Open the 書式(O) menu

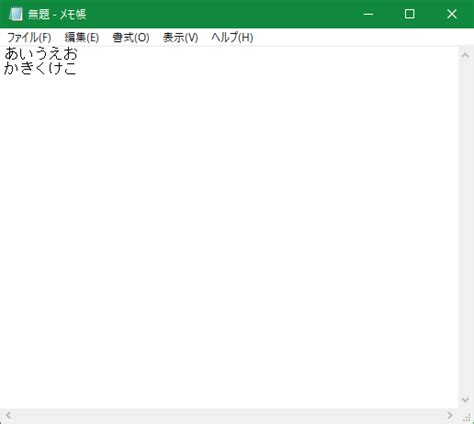point(131,37)
